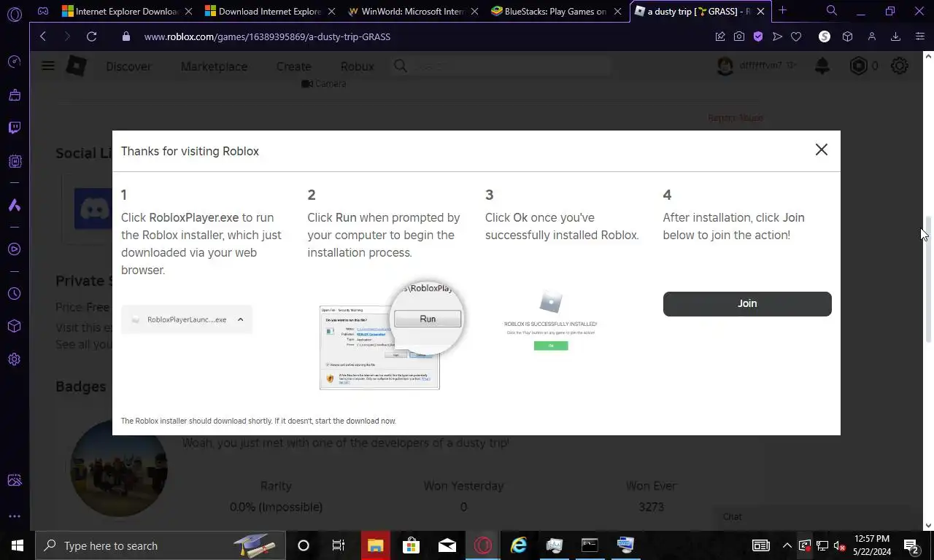Open the S extension icon in toolbar
934x560 pixels.
[825, 36]
